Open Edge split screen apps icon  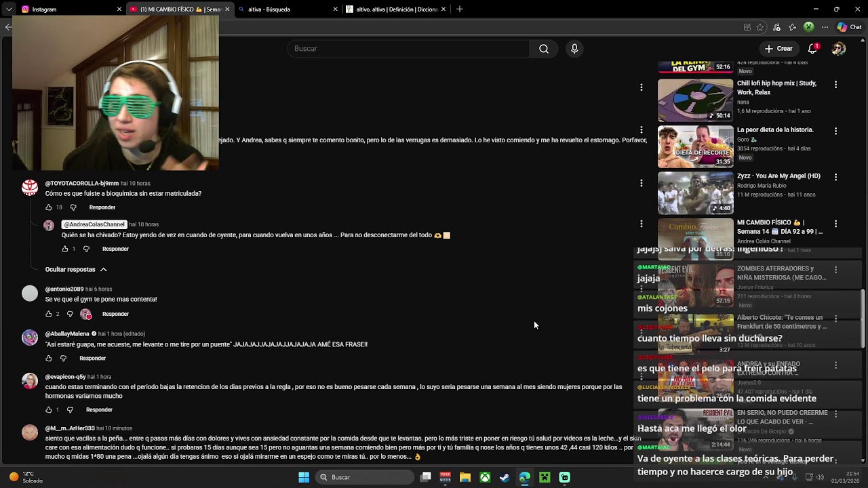pyautogui.click(x=747, y=27)
